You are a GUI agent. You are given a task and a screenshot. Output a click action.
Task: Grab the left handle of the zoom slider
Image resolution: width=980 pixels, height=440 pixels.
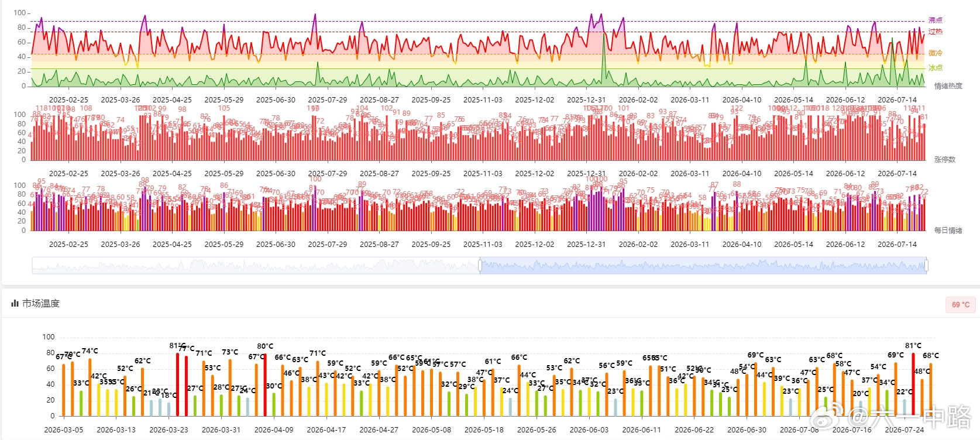coord(480,266)
